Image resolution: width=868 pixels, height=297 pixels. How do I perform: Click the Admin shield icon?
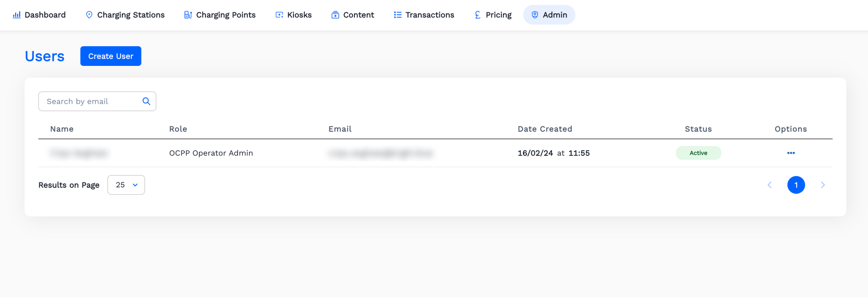[535, 15]
